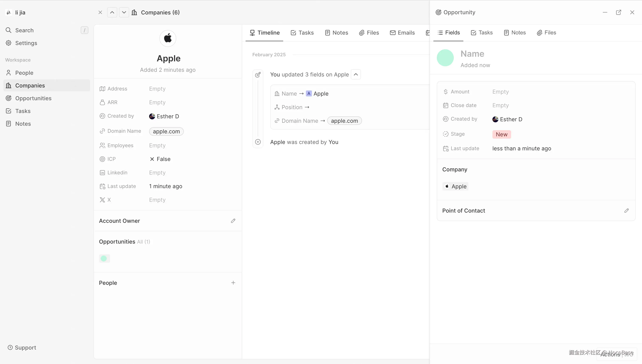Go to People in the workspace sidebar

point(47,73)
